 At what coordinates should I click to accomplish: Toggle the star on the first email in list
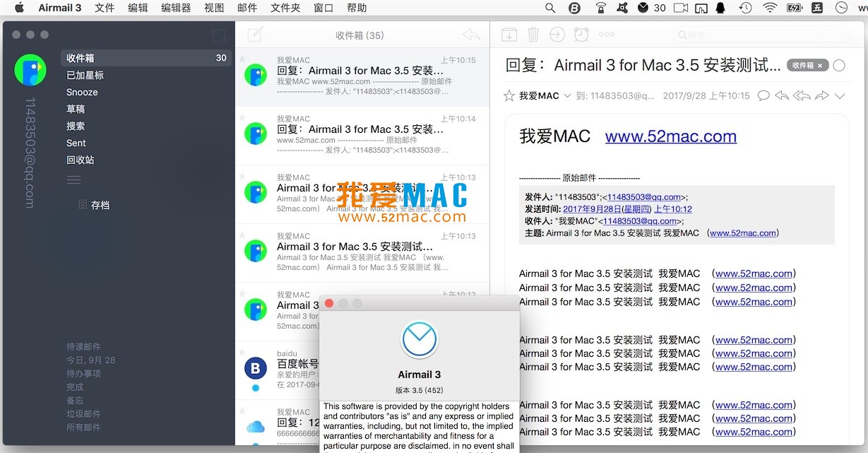241,60
